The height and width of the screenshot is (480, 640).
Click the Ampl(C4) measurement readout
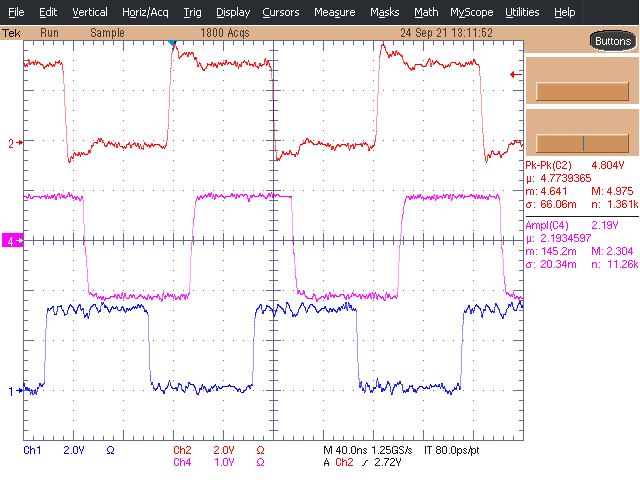click(572, 225)
